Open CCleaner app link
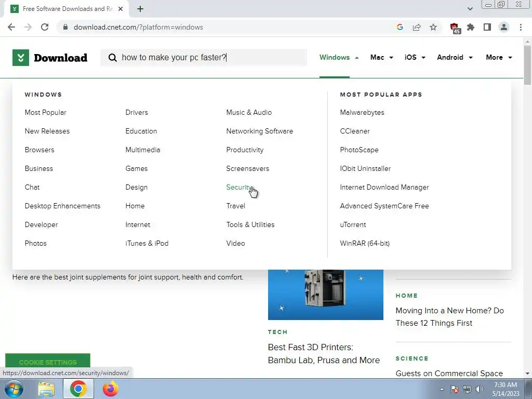Image resolution: width=532 pixels, height=399 pixels. (355, 131)
